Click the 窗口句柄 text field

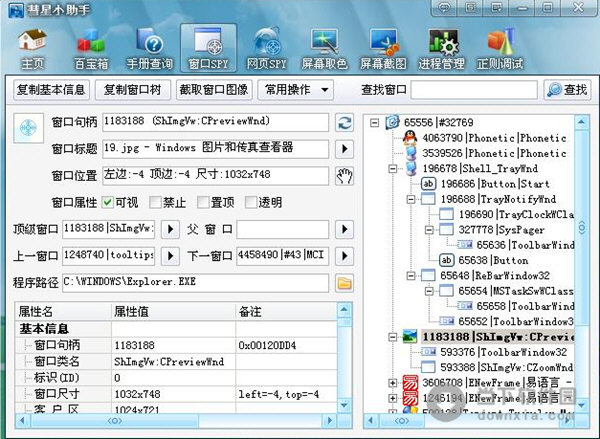point(215,122)
